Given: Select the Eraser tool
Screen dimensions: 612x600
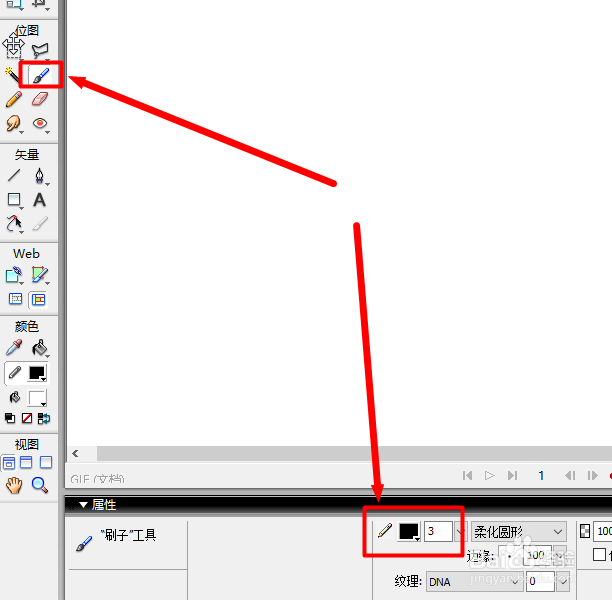Looking at the screenshot, I should tap(40, 99).
